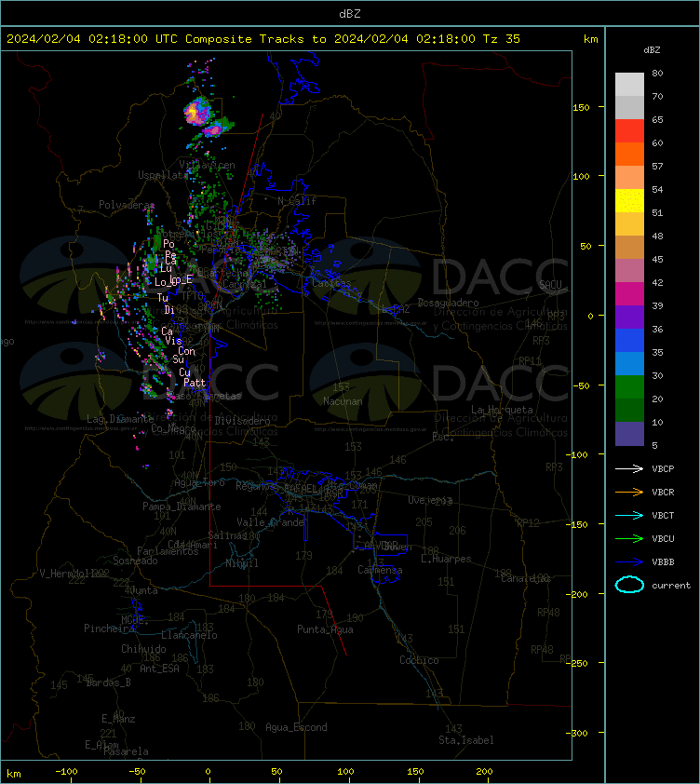
Task: Click the large storm cell with yellow core
Action: tap(197, 112)
